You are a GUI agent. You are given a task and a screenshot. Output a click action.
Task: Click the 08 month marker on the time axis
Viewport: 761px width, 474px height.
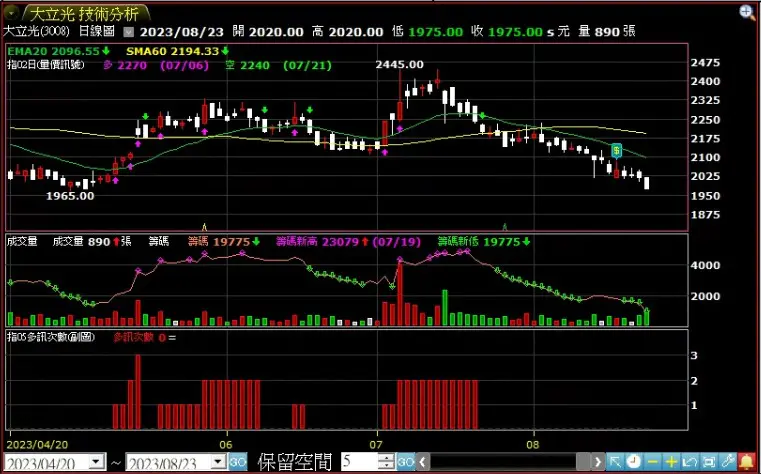click(x=533, y=444)
